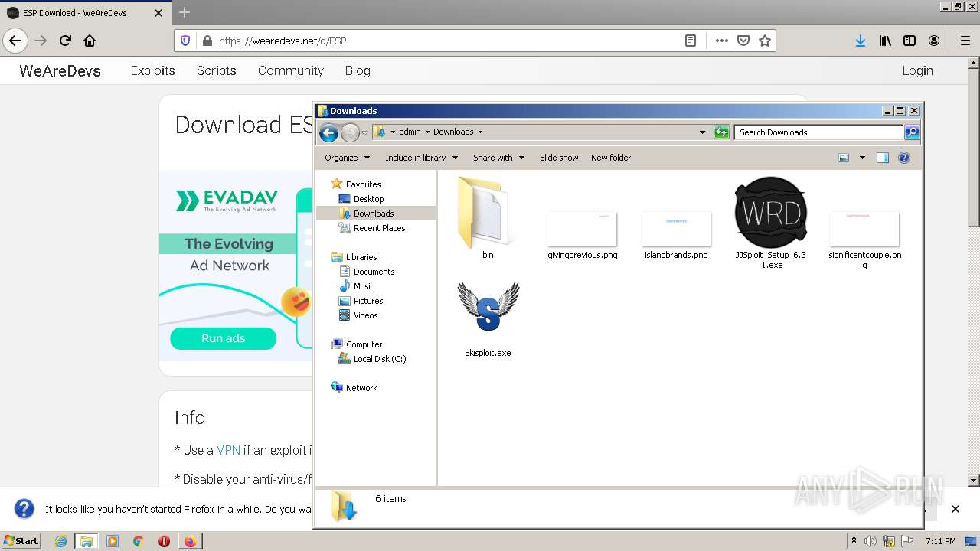Show hidden system tray icons

click(854, 540)
